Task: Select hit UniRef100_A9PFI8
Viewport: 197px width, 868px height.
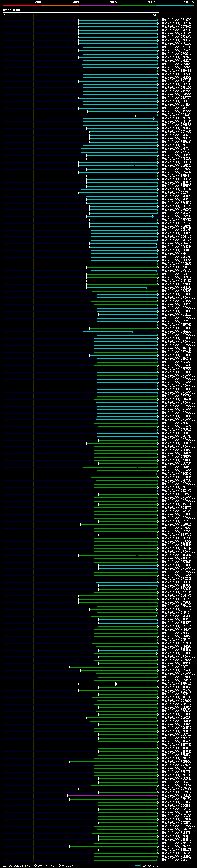Action: click(176, 101)
